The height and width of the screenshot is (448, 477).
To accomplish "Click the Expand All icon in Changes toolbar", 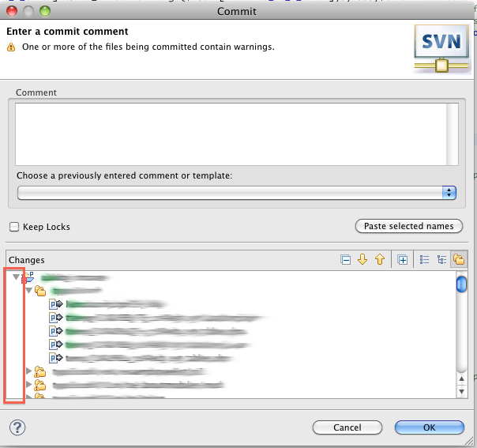I will pos(402,260).
